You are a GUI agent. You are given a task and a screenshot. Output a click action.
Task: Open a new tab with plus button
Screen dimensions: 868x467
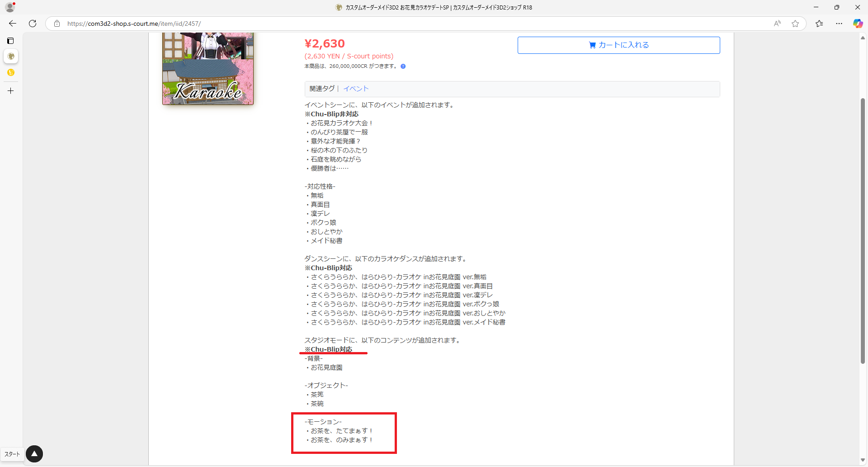[11, 91]
